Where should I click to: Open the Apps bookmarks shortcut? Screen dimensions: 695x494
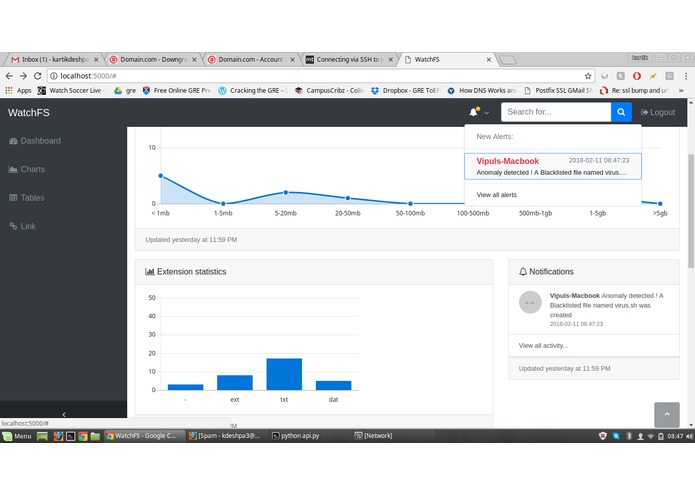click(x=18, y=90)
